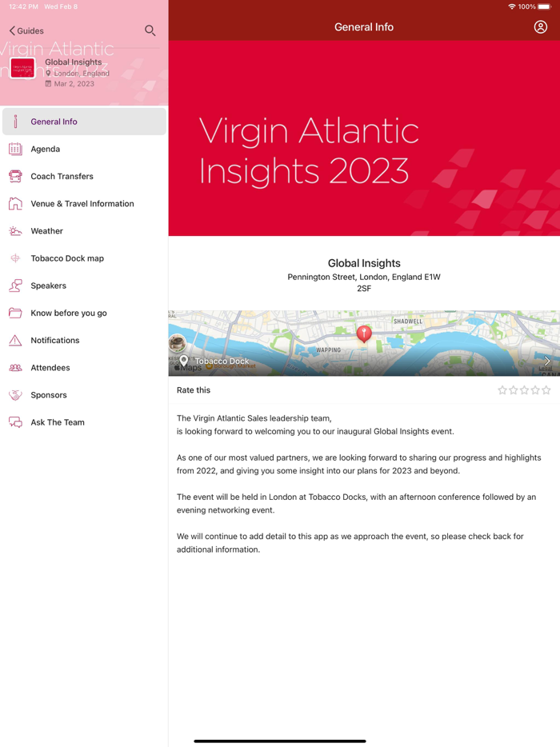Open the search magnifier in sidebar
This screenshot has width=560, height=747.
150,30
